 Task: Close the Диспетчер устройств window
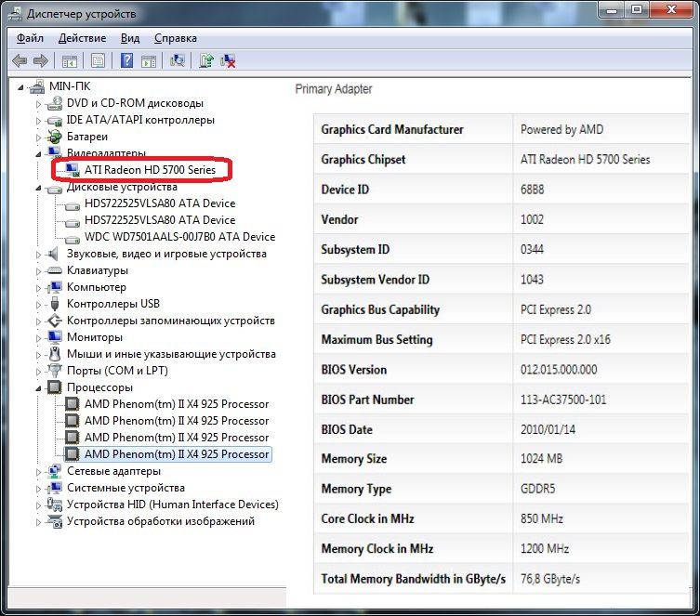(x=671, y=10)
